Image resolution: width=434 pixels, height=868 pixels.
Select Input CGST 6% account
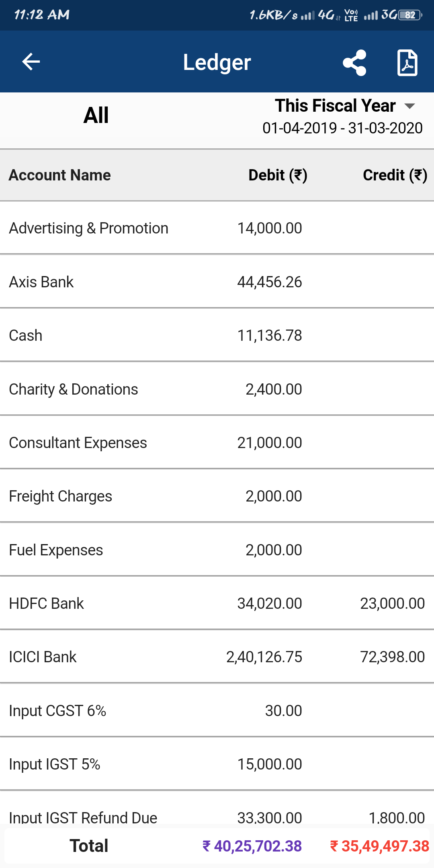[x=57, y=711]
